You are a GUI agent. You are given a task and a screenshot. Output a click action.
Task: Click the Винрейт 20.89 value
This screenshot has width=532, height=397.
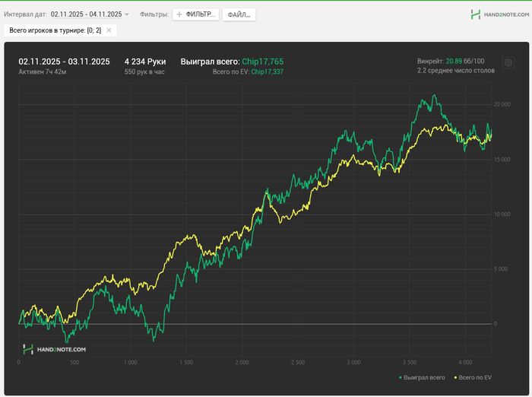click(454, 61)
